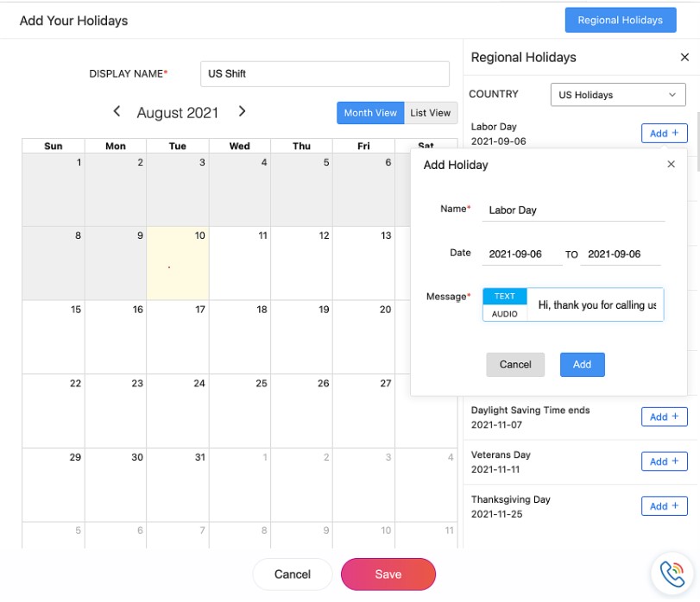Viewport: 700px width, 602px height.
Task: Select August 10 on the calendar
Action: click(178, 263)
